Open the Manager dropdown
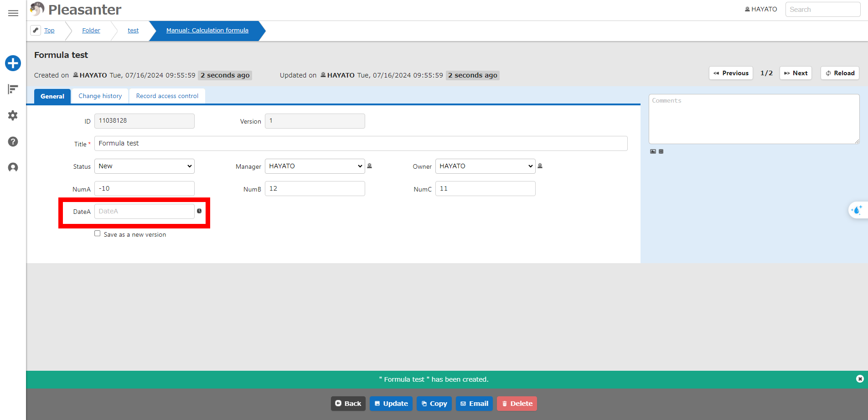Screen dimensions: 868x420 click(x=315, y=166)
